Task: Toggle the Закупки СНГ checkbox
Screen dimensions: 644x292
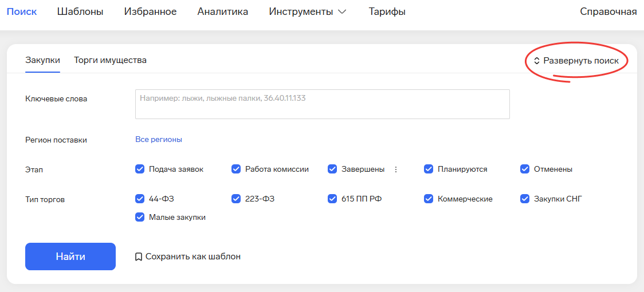Action: (x=524, y=199)
